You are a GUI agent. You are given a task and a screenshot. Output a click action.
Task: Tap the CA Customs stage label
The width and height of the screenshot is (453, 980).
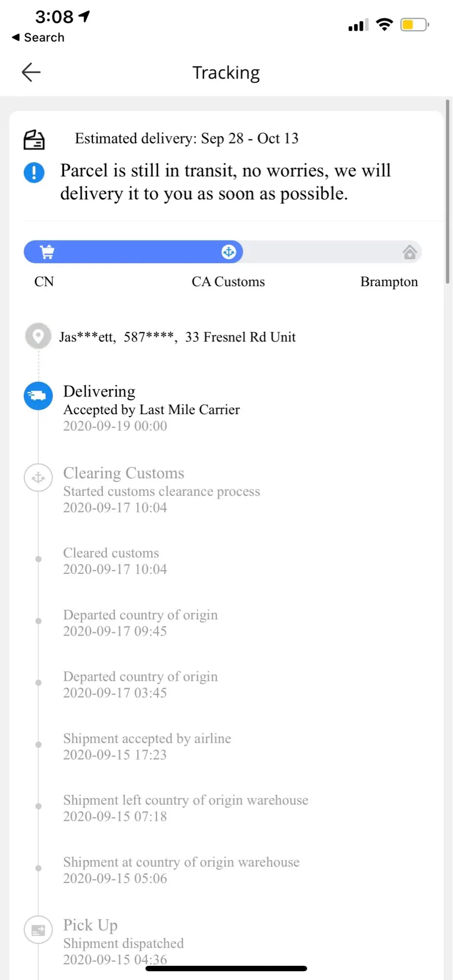[228, 282]
